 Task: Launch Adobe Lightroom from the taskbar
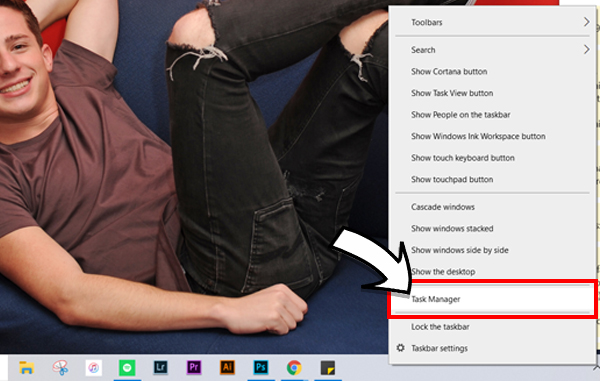(160, 368)
